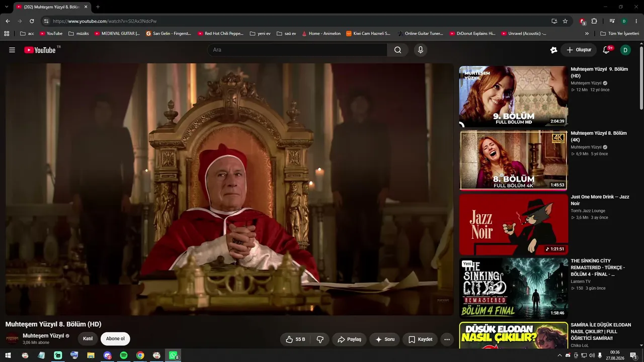The height and width of the screenshot is (362, 644).
Task: Open the red extension icon with badge
Action: (582, 21)
